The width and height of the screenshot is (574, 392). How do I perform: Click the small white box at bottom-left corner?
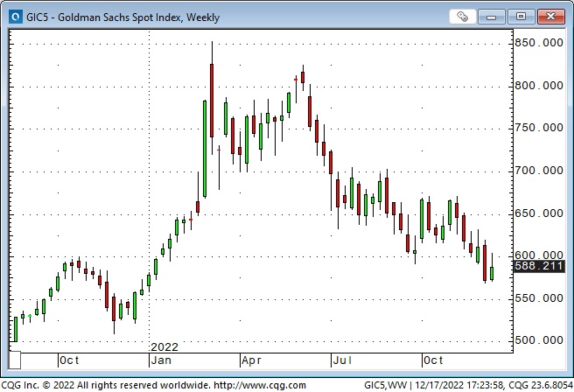point(15,360)
